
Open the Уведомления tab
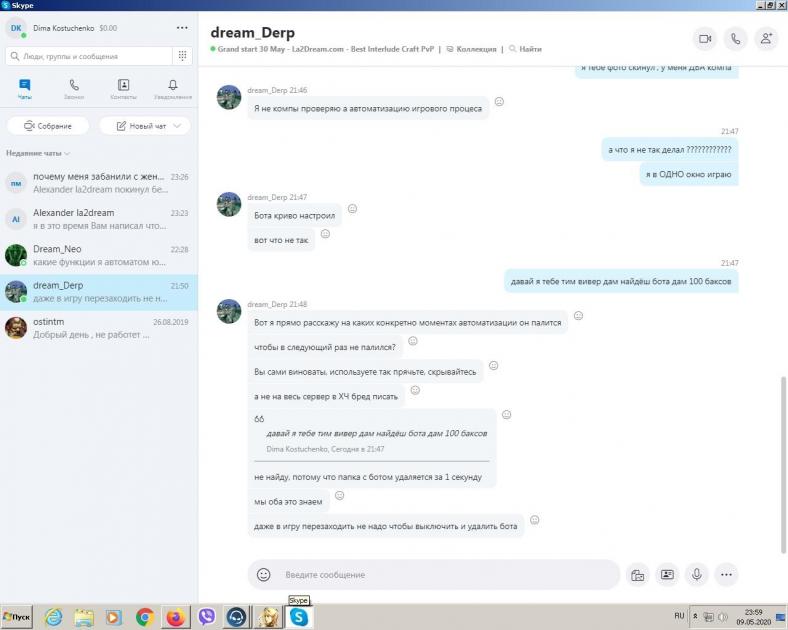pyautogui.click(x=173, y=89)
